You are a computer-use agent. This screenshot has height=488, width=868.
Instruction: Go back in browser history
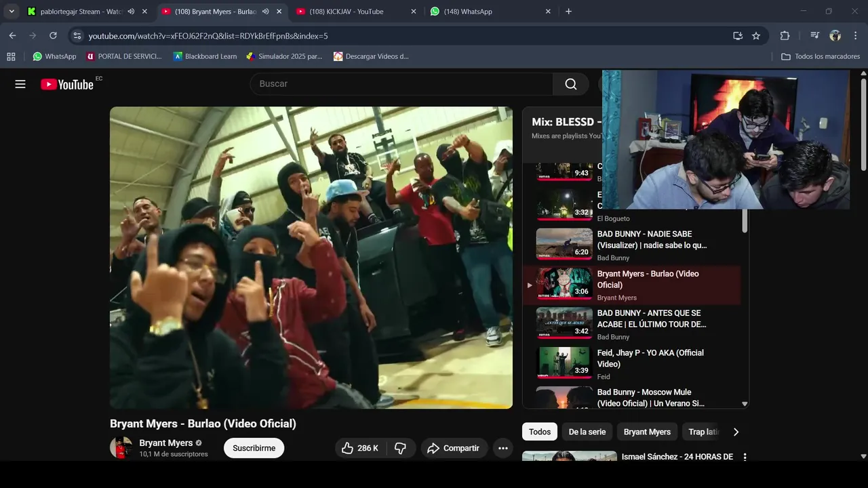[x=12, y=35]
